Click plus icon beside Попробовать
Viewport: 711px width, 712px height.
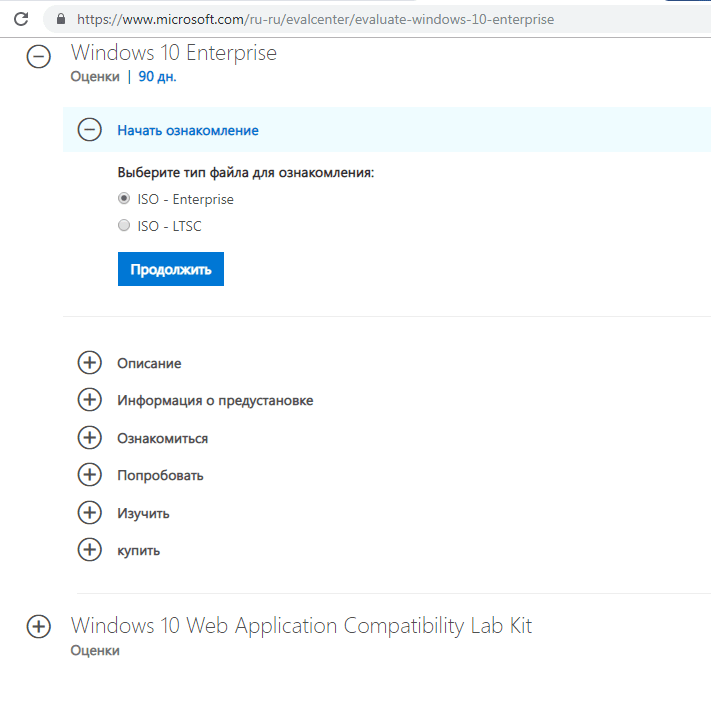pos(90,475)
